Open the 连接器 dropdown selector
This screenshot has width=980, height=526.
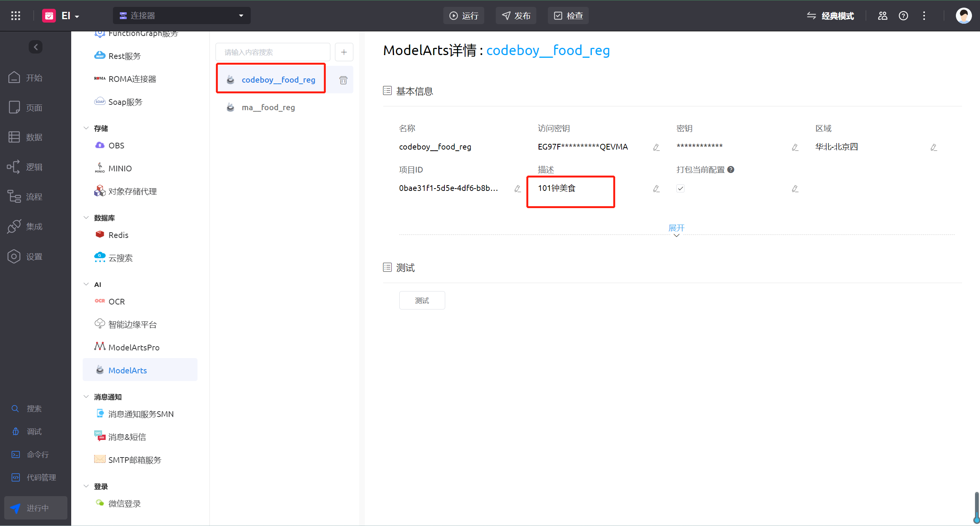pos(181,16)
